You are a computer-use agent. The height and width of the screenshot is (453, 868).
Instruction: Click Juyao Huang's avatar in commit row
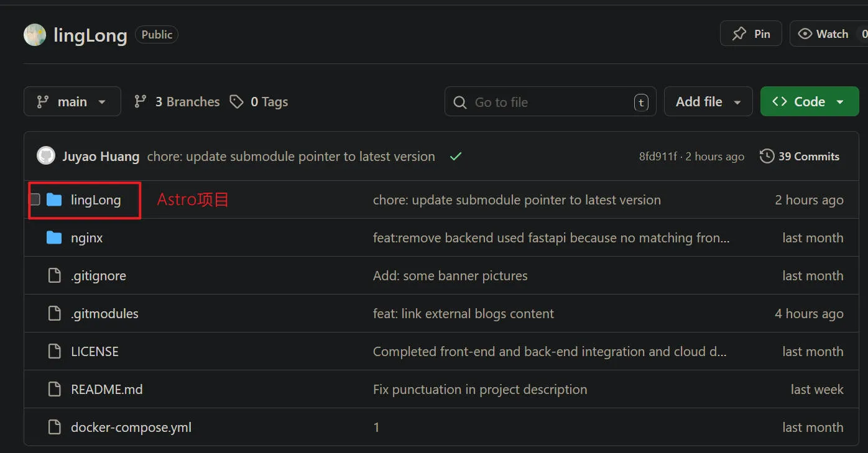point(46,156)
